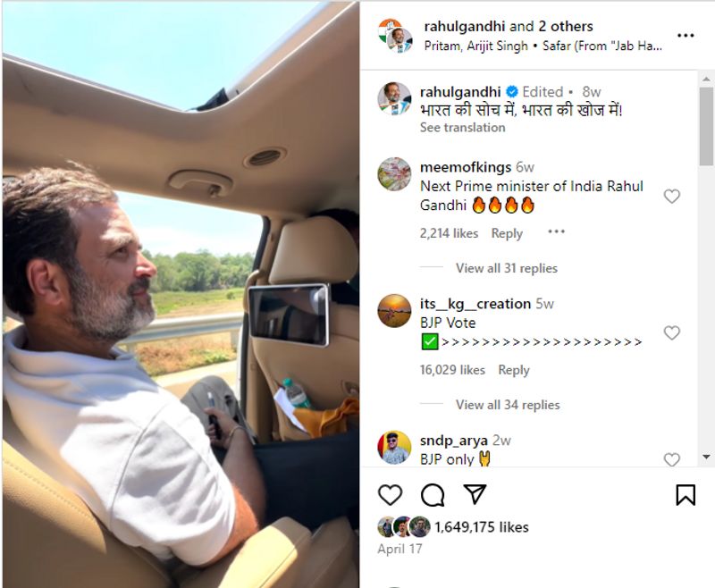Like the post with heart icon
This screenshot has width=715, height=588.
[390, 494]
